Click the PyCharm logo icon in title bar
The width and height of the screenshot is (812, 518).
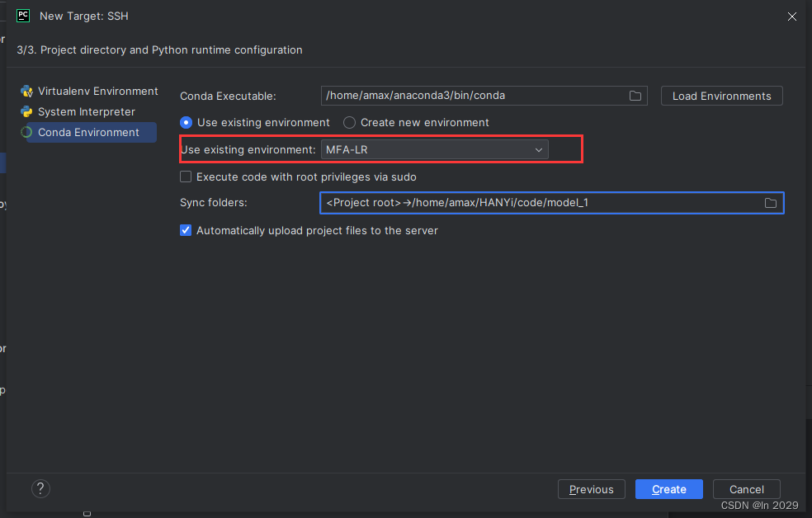click(23, 16)
